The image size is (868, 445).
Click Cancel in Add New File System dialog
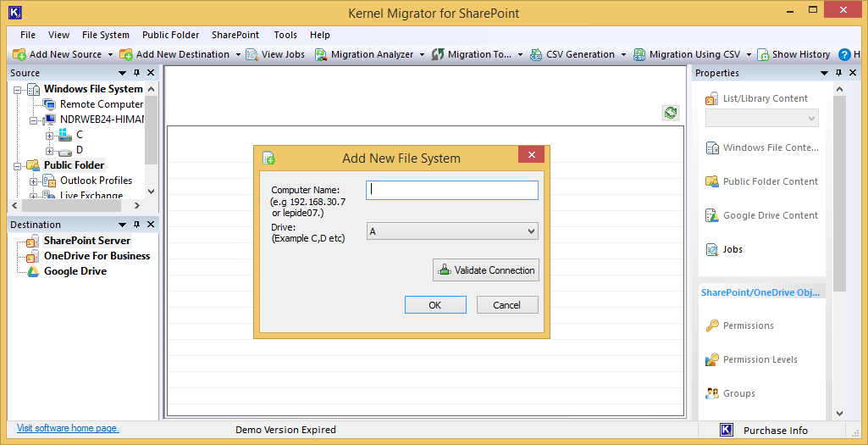507,305
